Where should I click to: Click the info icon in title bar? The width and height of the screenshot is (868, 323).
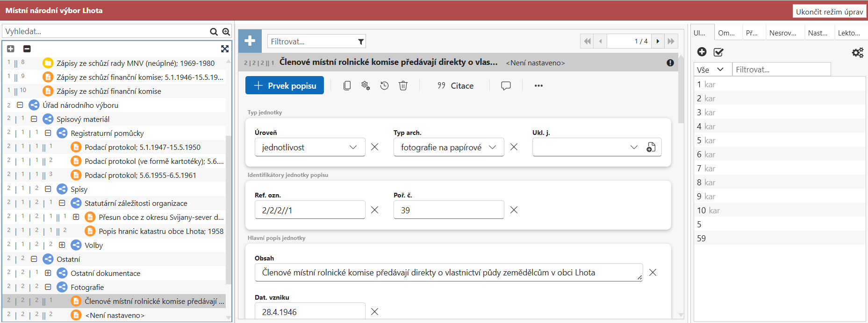(670, 63)
